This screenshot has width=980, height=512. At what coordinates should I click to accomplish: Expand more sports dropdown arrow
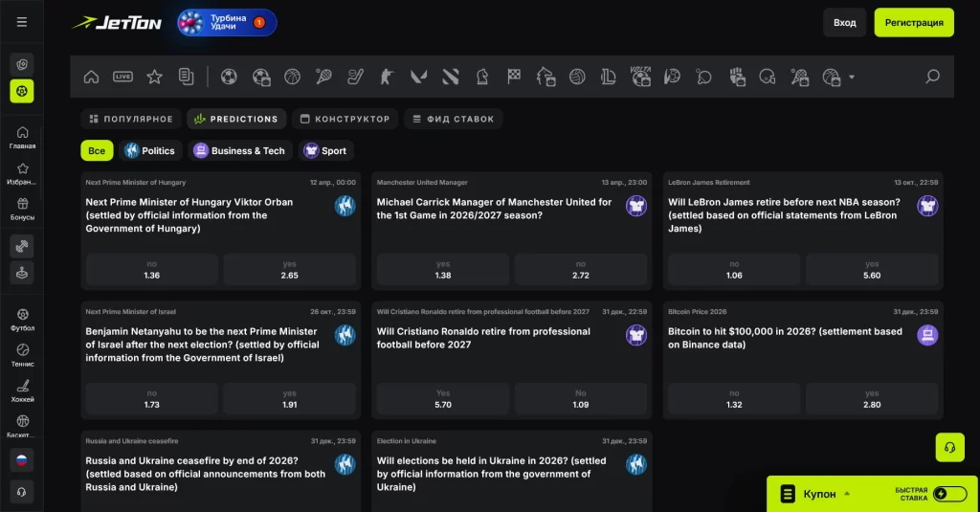(x=852, y=77)
